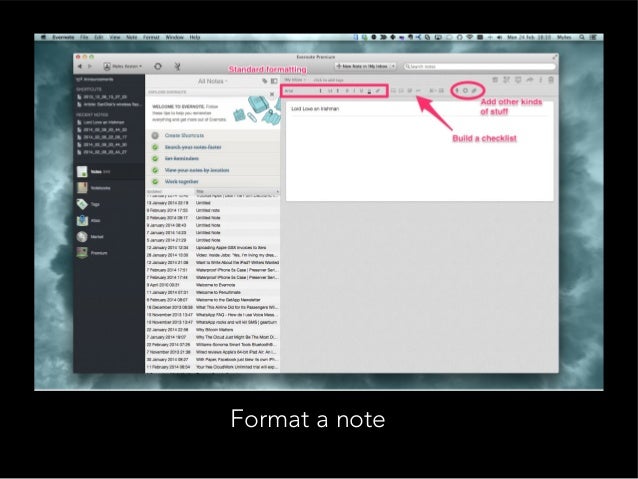638x479 pixels.
Task: Open the File menu
Action: 84,37
